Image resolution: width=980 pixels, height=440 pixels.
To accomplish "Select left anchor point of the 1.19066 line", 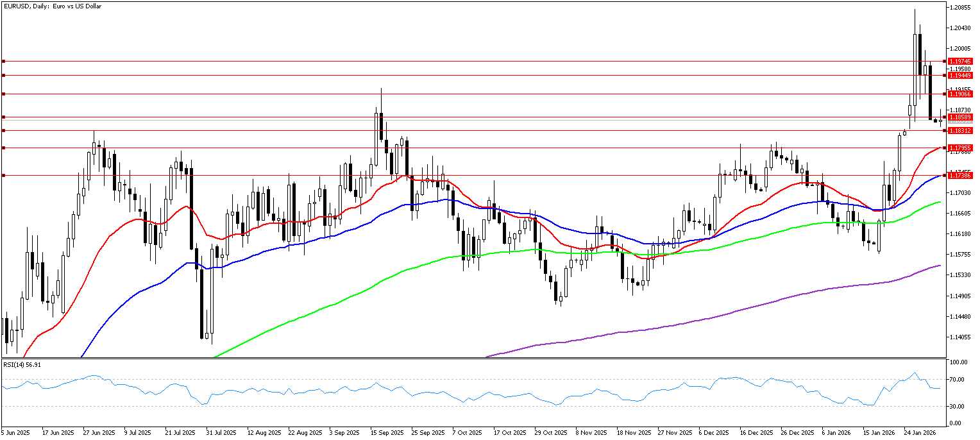I will [x=3, y=94].
